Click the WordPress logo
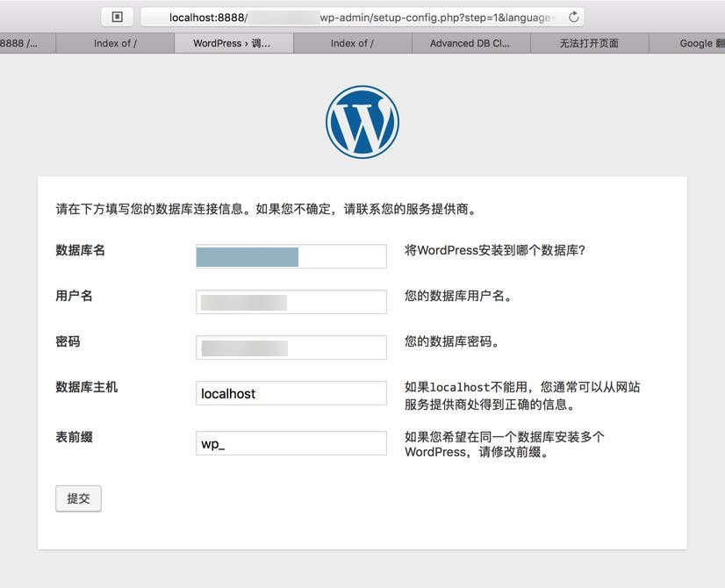This screenshot has width=725, height=588. [362, 122]
